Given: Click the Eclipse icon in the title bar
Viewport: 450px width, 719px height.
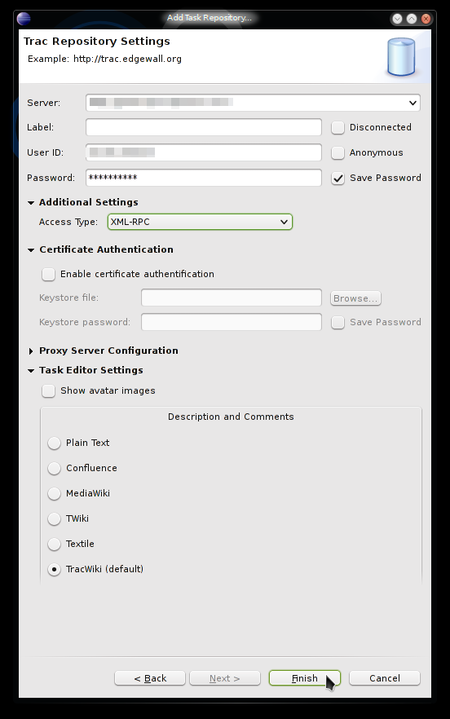Looking at the screenshot, I should [23, 18].
